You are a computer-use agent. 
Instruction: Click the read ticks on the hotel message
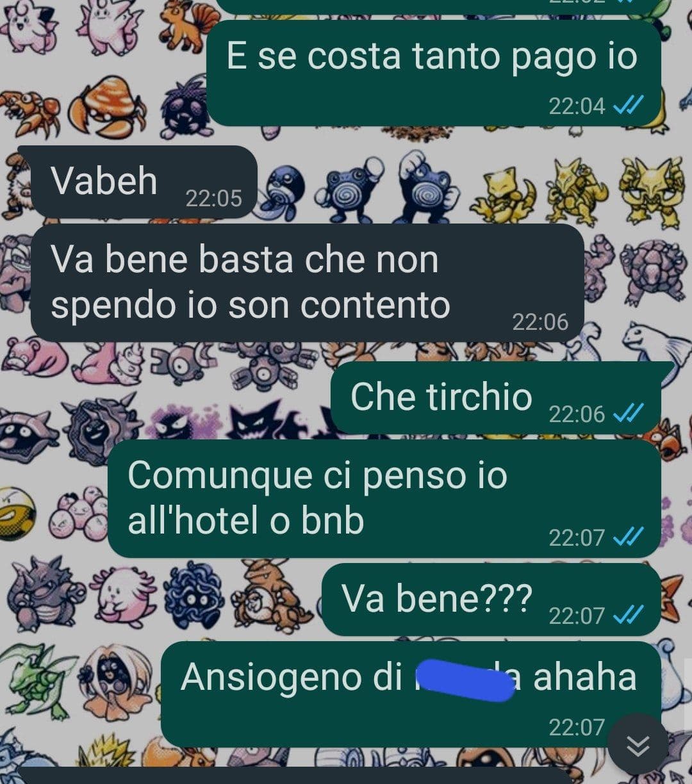[628, 537]
